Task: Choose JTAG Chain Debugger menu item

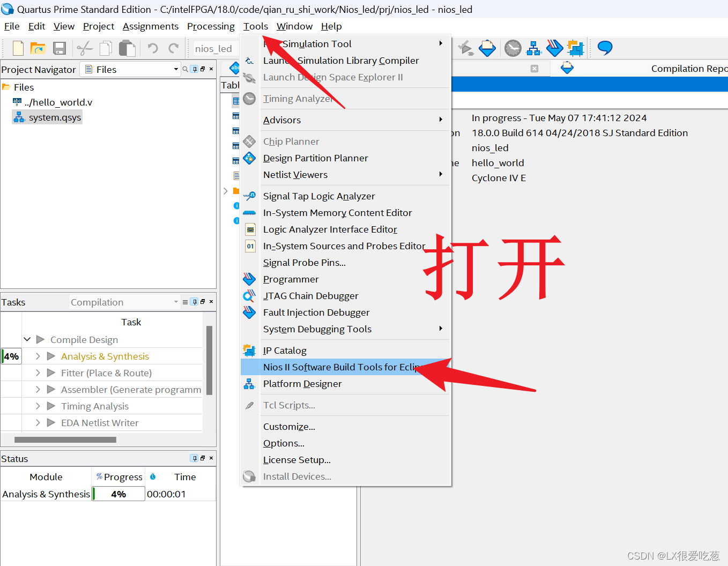Action: pos(346,296)
